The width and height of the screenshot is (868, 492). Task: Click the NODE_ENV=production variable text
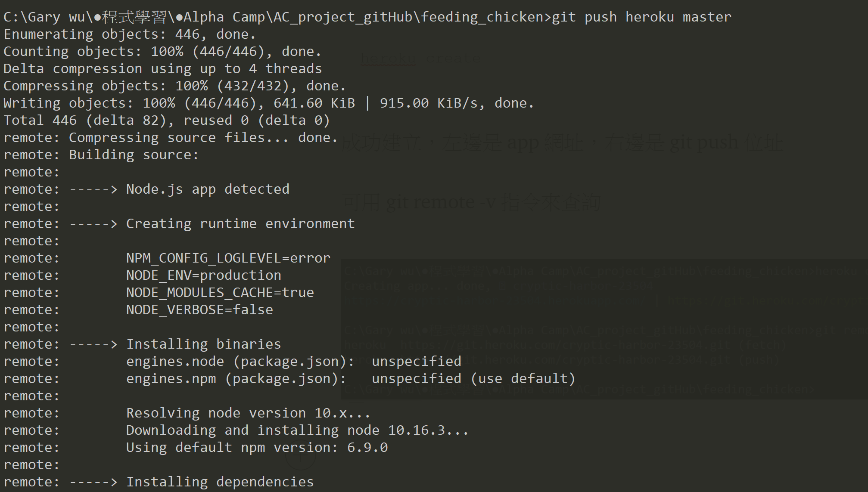pyautogui.click(x=204, y=275)
